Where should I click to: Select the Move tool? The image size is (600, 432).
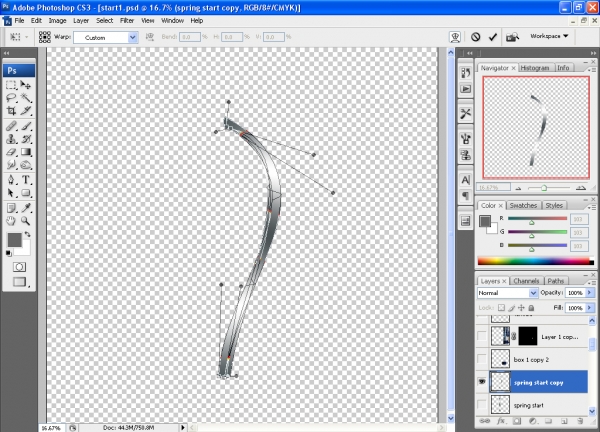click(26, 85)
